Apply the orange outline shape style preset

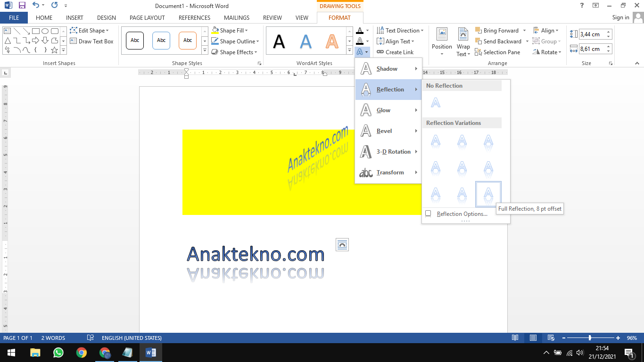[x=188, y=41]
